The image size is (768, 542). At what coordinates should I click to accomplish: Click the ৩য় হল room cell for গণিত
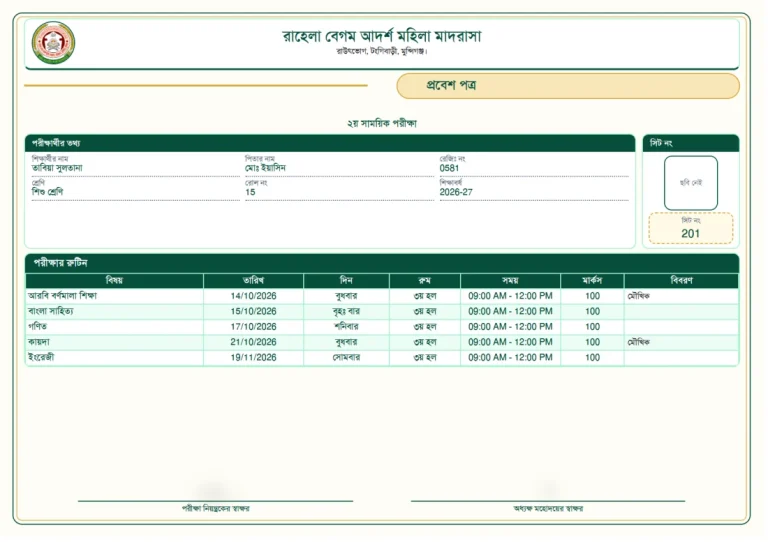coord(425,327)
